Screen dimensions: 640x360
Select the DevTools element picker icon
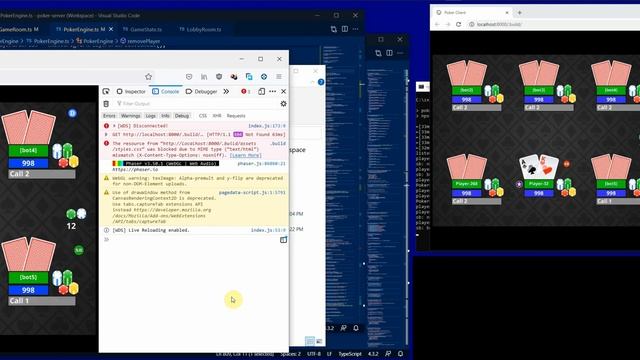point(106,91)
